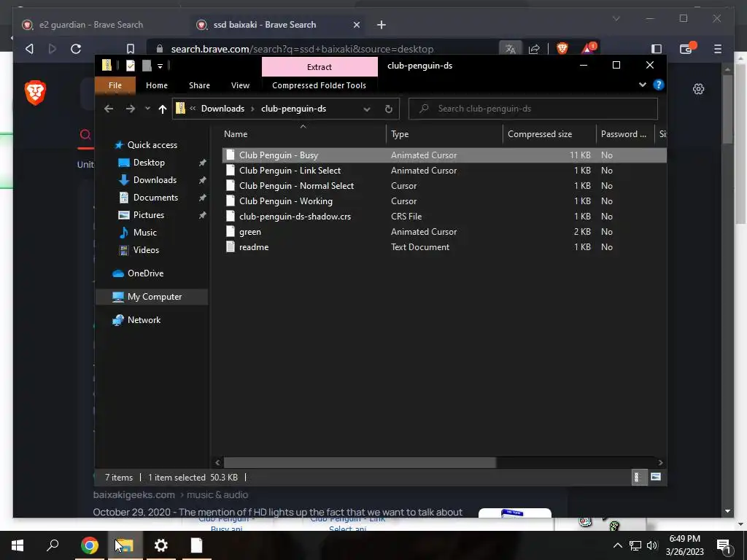The width and height of the screenshot is (747, 560).
Task: Open Google Chrome from the taskbar
Action: 89,545
